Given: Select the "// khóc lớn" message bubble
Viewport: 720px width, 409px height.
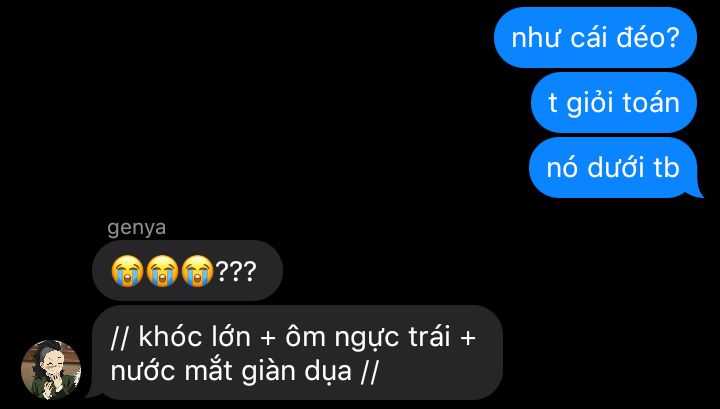Looking at the screenshot, I should click(x=298, y=353).
